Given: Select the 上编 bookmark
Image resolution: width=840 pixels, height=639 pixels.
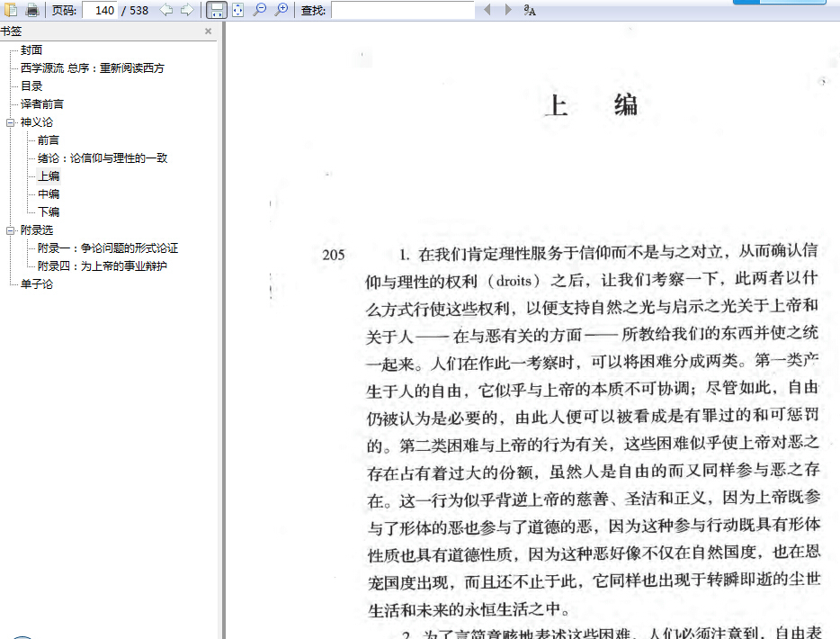Looking at the screenshot, I should click(x=49, y=175).
